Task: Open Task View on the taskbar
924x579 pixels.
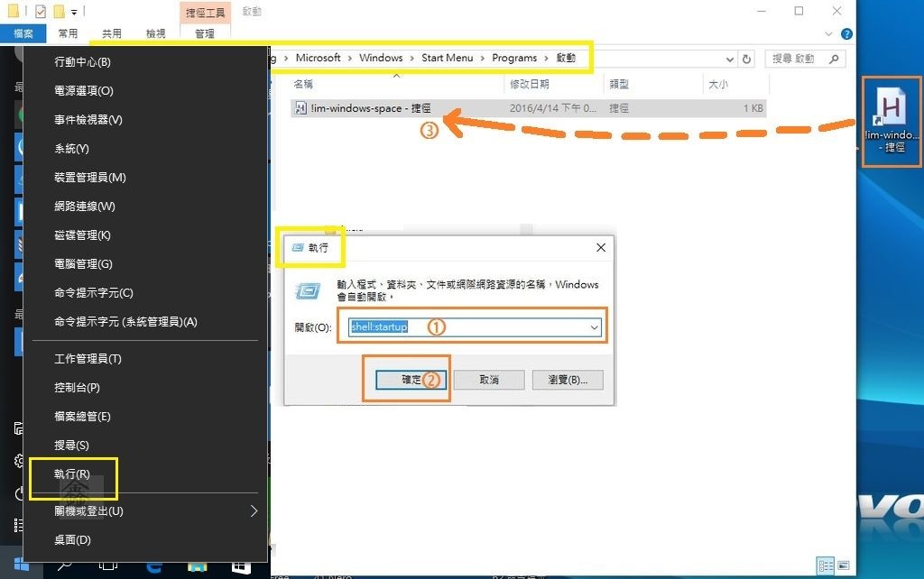Action: pyautogui.click(x=108, y=565)
